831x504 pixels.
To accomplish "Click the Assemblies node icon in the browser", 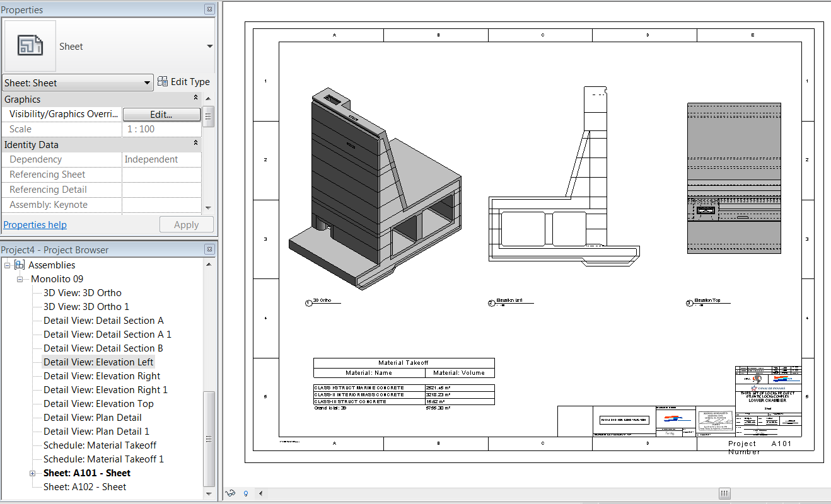I will 20,265.
